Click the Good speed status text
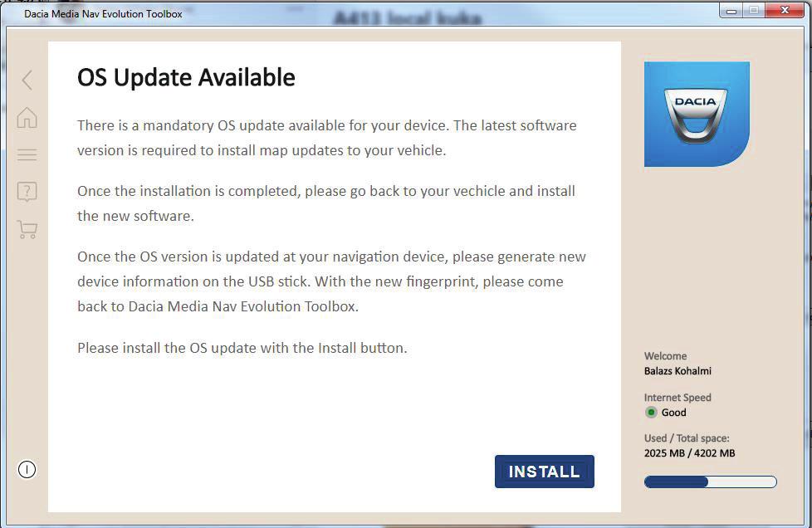Viewport: 812px width, 528px height. coord(673,413)
